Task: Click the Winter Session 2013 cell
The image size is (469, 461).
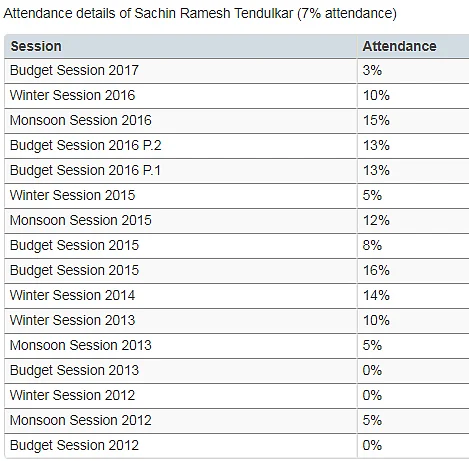Action: pos(181,321)
